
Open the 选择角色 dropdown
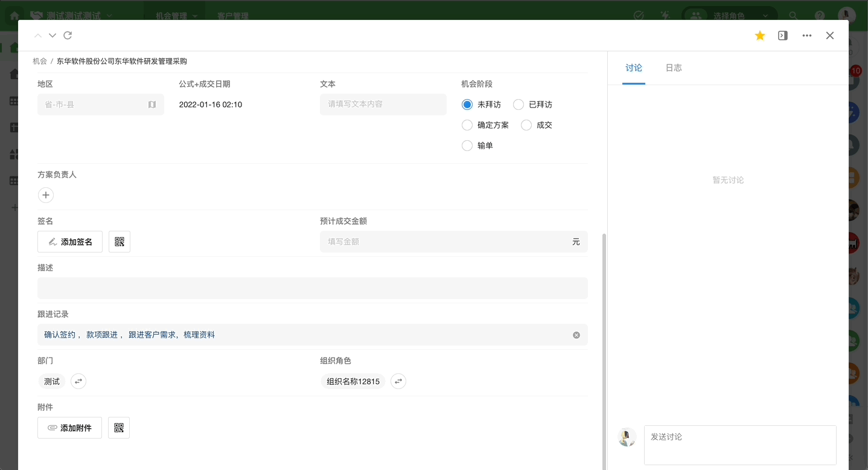[729, 16]
